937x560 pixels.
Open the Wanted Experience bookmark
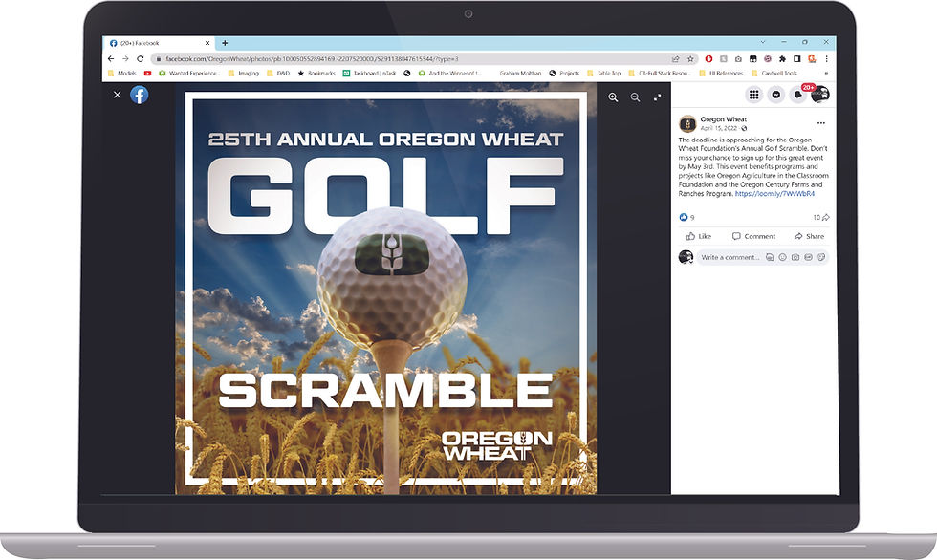point(189,74)
